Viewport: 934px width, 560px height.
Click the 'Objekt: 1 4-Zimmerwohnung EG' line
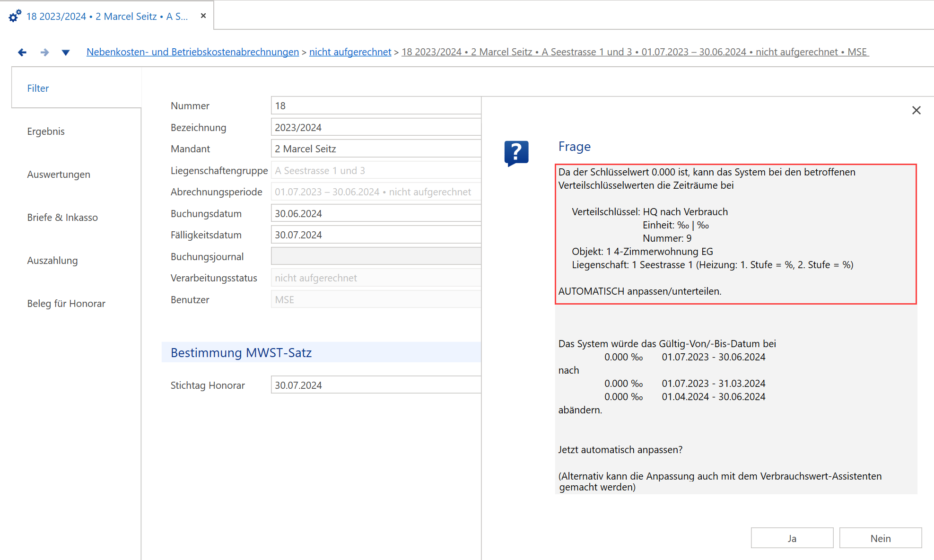(x=642, y=252)
